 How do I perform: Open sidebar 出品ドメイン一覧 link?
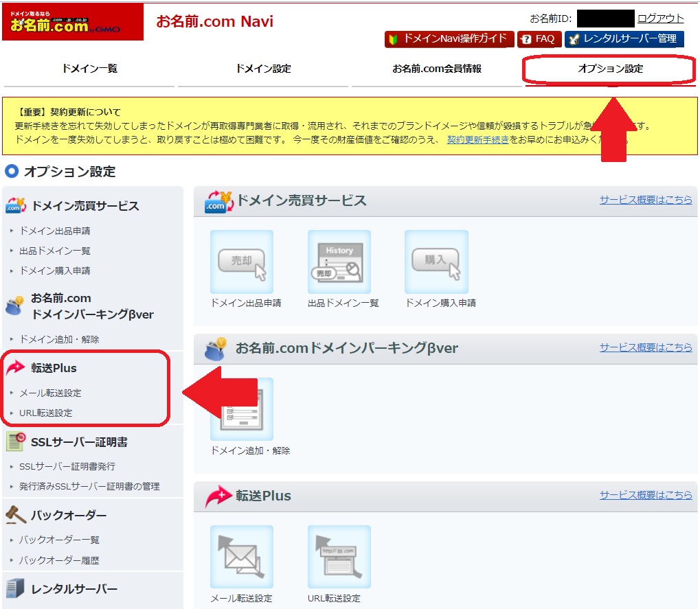pyautogui.click(x=55, y=251)
